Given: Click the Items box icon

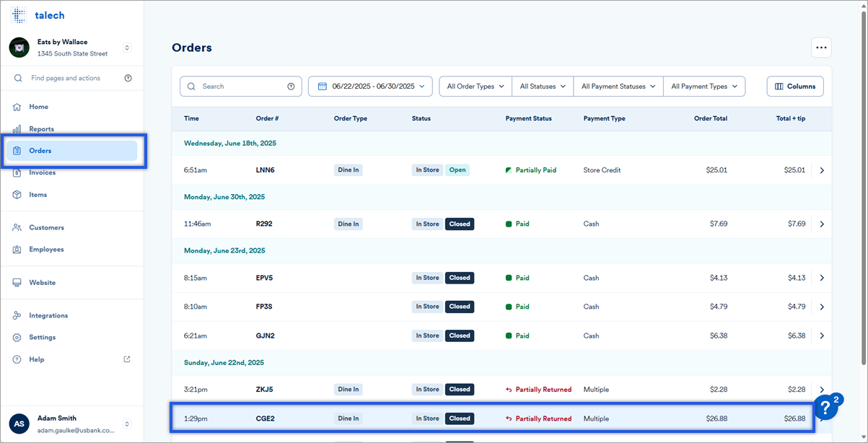Looking at the screenshot, I should (x=17, y=195).
